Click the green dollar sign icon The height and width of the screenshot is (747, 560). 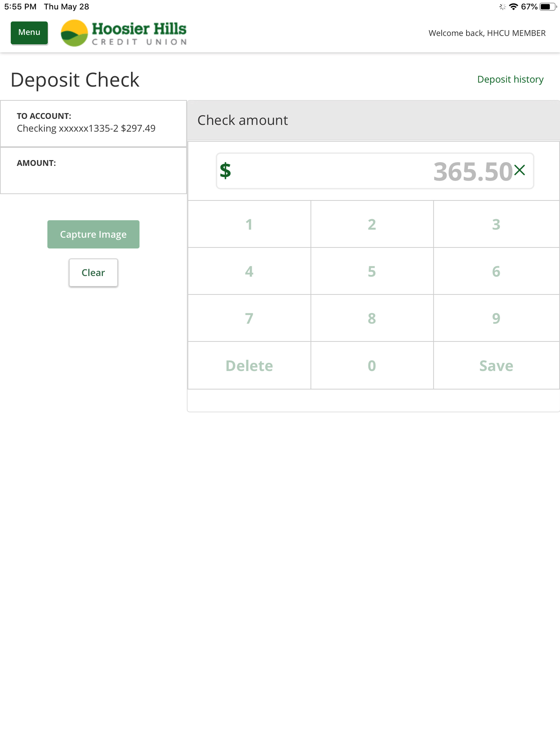point(225,170)
